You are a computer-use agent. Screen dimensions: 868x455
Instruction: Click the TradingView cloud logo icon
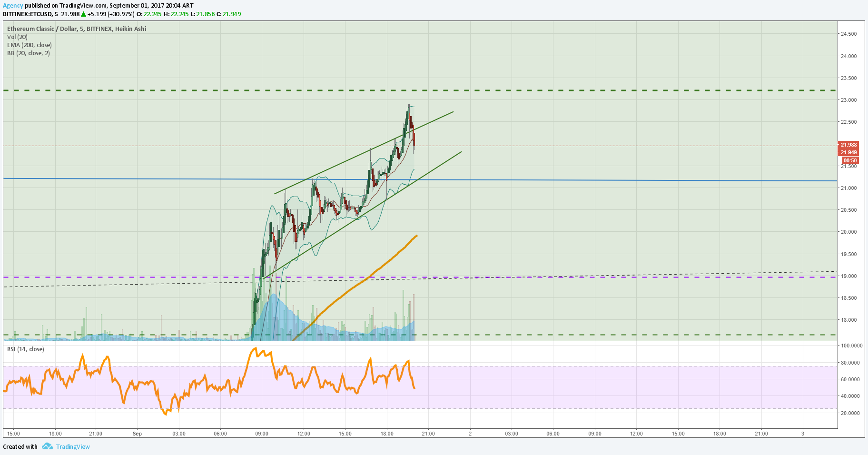[x=47, y=446]
